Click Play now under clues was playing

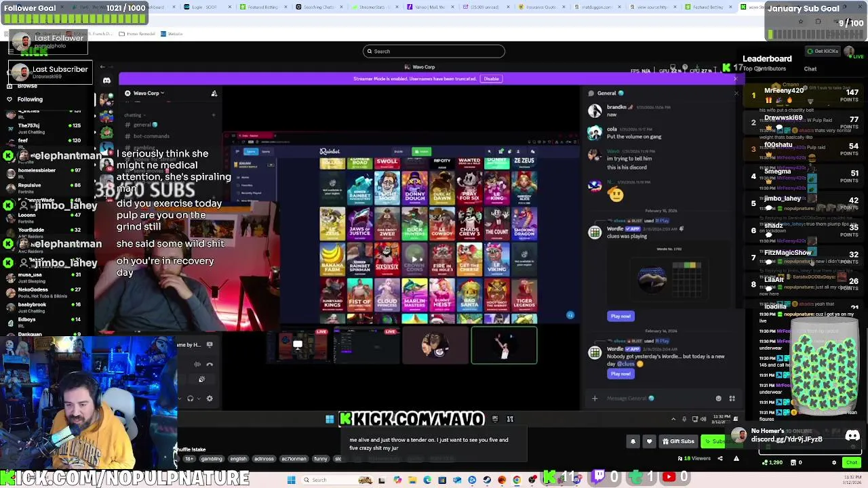tap(620, 317)
